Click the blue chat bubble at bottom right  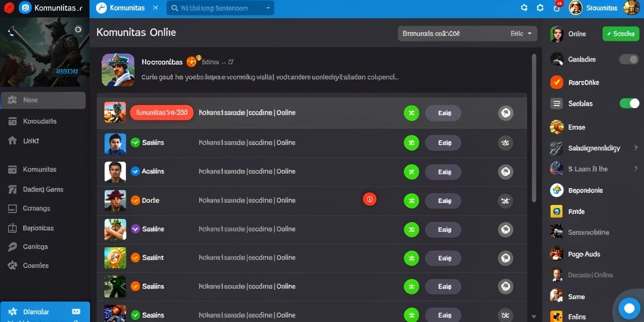pyautogui.click(x=629, y=308)
